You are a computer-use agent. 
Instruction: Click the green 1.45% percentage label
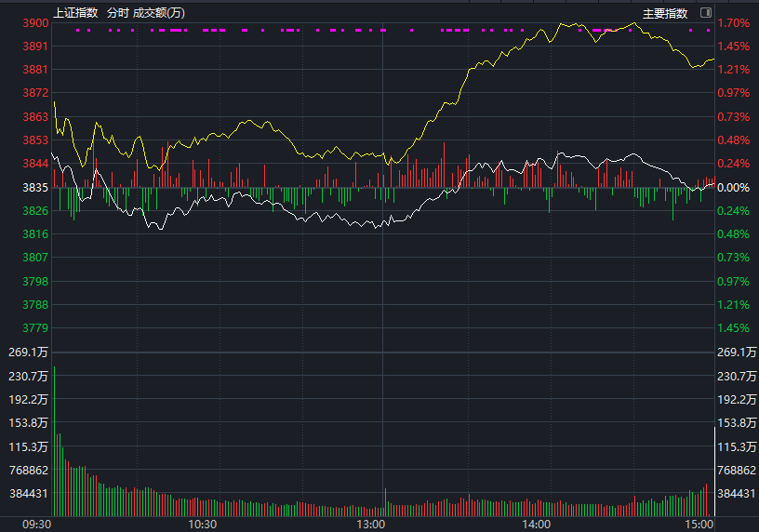733,328
